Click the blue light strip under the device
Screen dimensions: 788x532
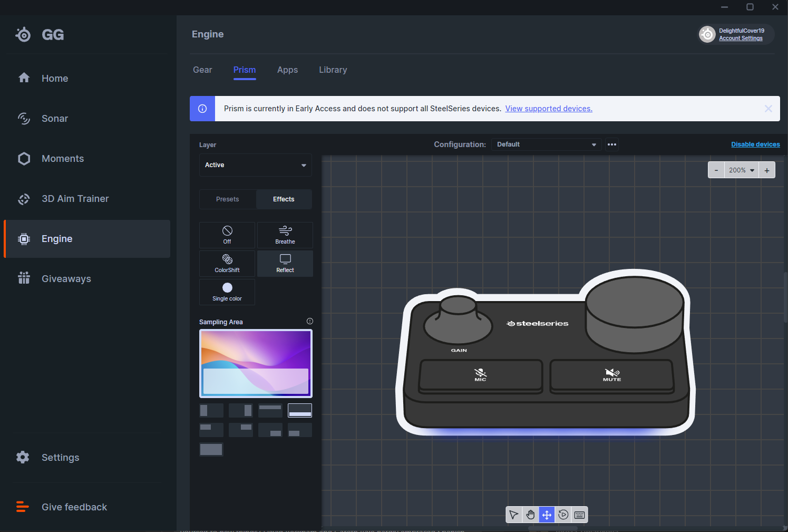(x=546, y=432)
